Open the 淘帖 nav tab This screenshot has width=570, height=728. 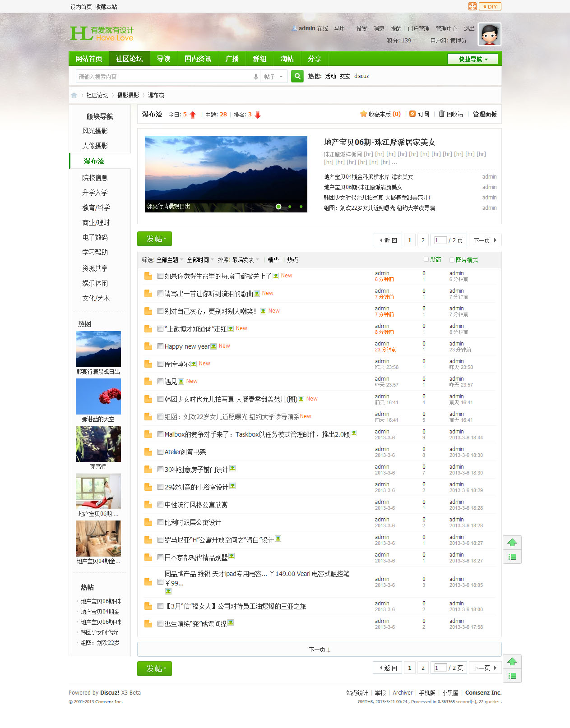[x=287, y=59]
